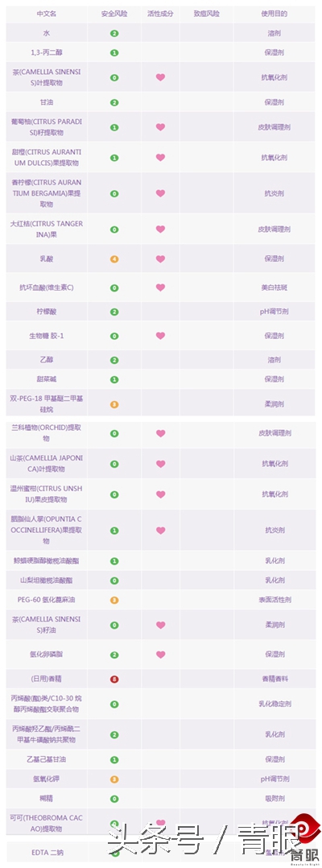Click the green safety badge in 水 row
Image resolution: width=322 pixels, height=868 pixels.
click(114, 34)
